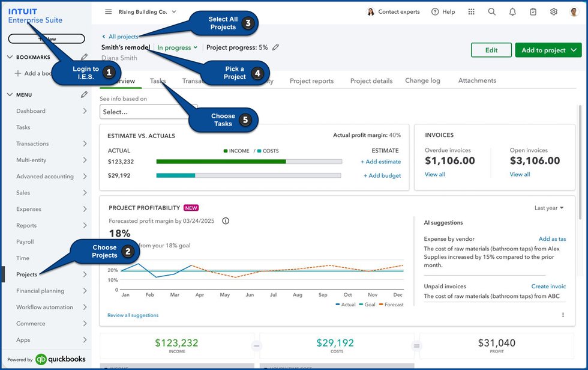Edit bookmarks with pencil icon

point(84,57)
